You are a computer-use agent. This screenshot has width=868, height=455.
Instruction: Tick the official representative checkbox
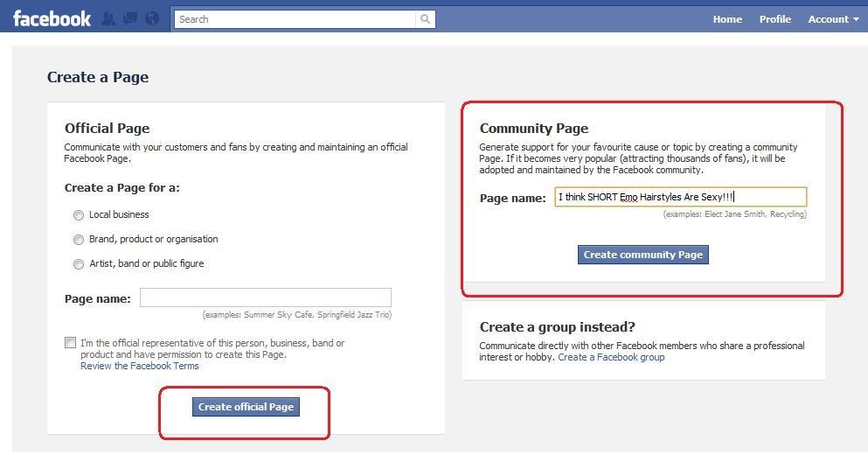(x=70, y=343)
